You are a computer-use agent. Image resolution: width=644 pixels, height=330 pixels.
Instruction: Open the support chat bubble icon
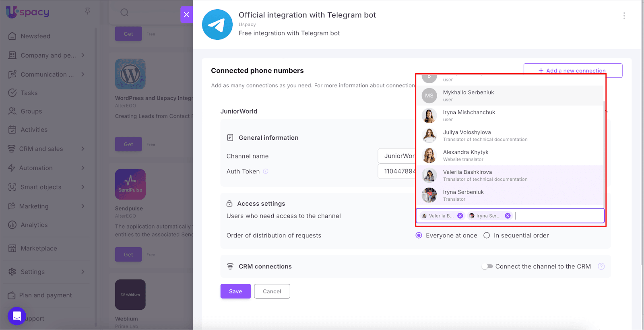coord(17,316)
